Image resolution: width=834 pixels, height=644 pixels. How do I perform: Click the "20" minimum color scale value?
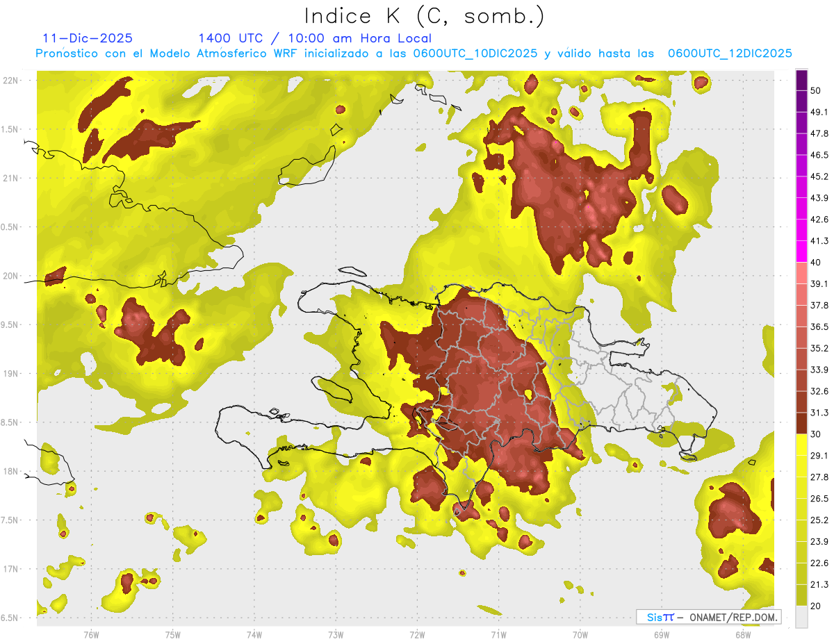(815, 606)
